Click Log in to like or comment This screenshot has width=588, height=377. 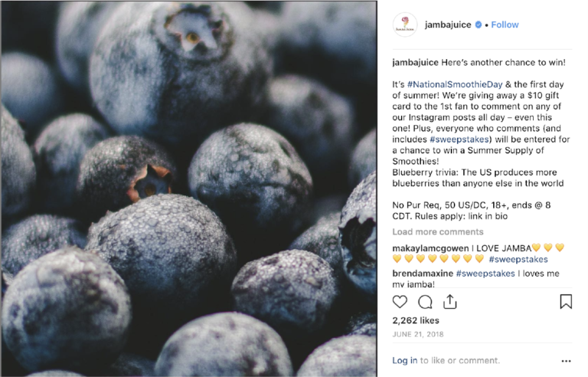(404, 360)
